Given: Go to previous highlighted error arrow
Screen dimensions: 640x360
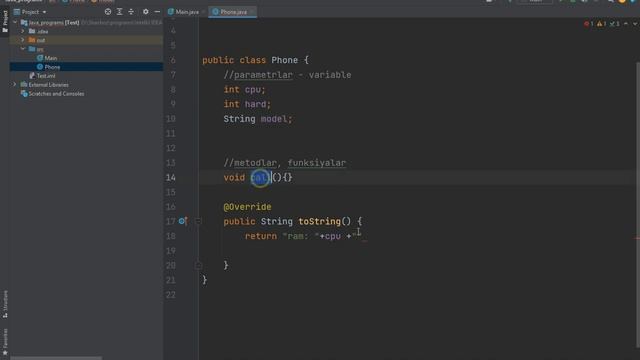Looking at the screenshot, I should (626, 24).
